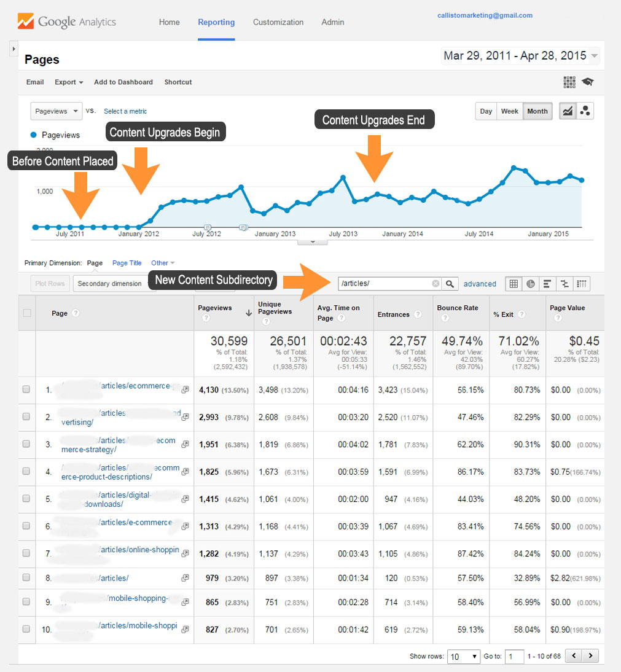This screenshot has height=672, width=621.
Task: Go to next page of table rows
Action: (x=590, y=656)
